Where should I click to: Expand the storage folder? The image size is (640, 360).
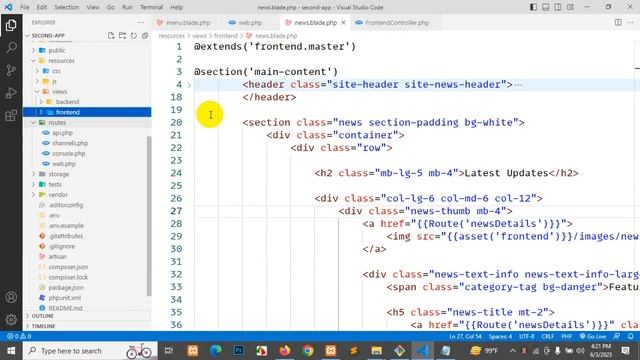[87, 174]
